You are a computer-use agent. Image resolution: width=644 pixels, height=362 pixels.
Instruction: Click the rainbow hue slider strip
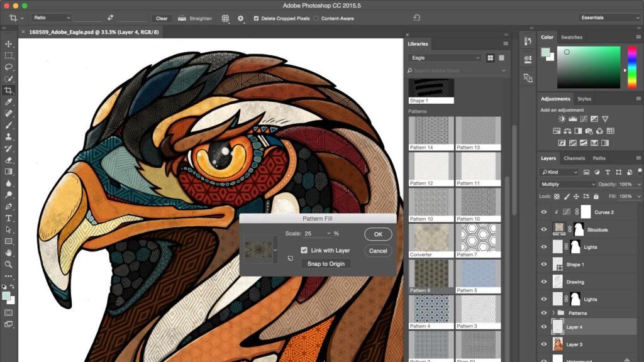pos(631,67)
